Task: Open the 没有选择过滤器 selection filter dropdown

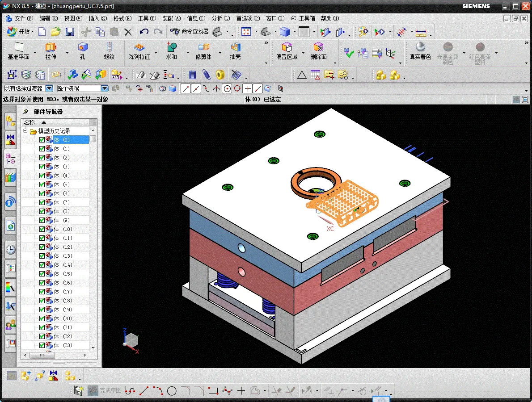Action: click(x=49, y=88)
